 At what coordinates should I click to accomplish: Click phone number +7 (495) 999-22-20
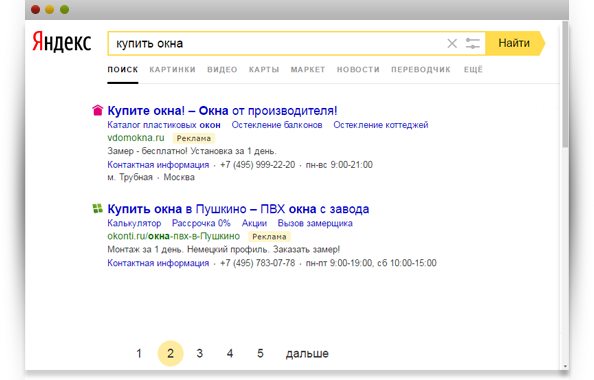[258, 165]
